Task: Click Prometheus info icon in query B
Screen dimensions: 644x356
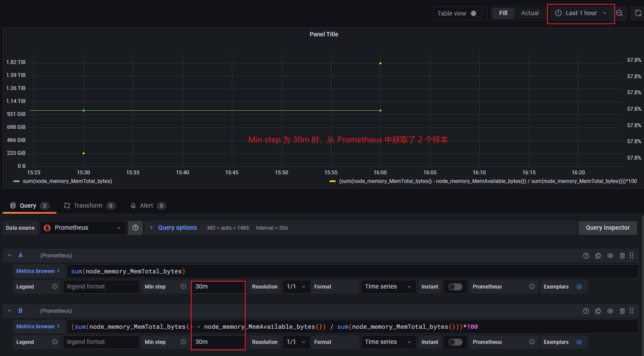Action: pos(532,342)
